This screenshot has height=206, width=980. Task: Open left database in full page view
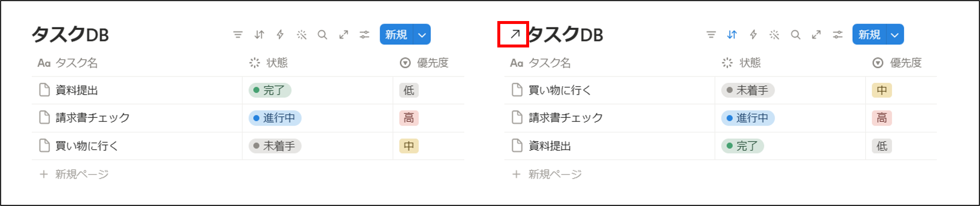(344, 35)
